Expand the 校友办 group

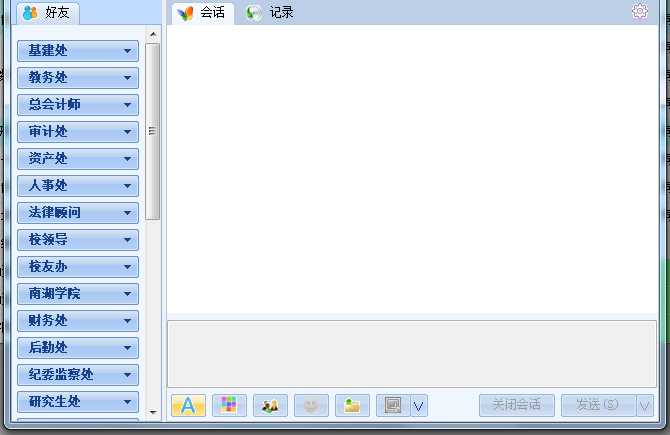point(78,267)
